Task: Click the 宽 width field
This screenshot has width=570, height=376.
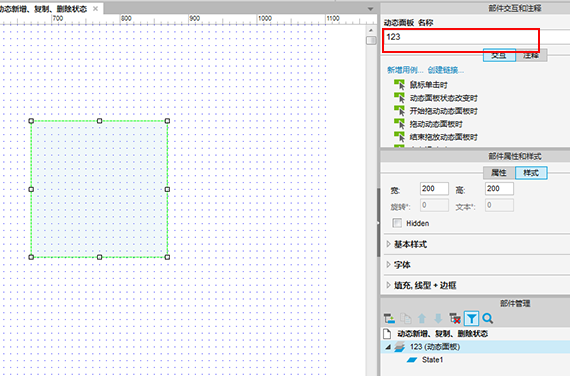Action: coord(434,189)
